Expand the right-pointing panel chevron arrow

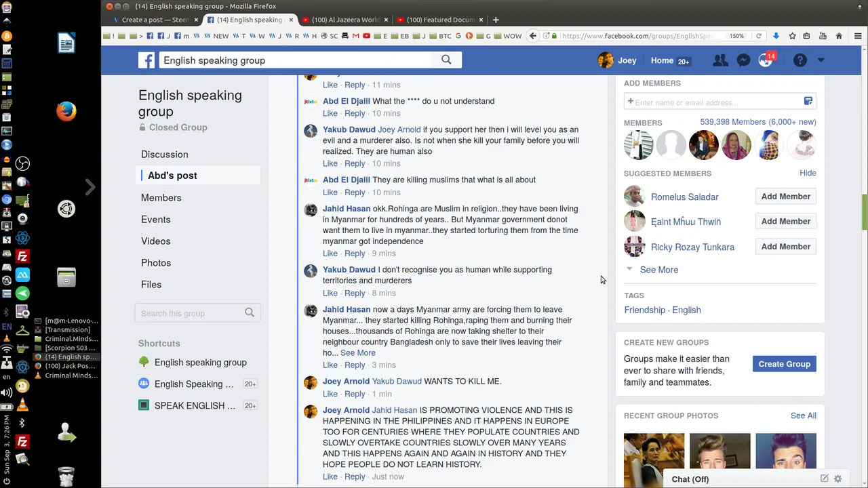[x=90, y=187]
